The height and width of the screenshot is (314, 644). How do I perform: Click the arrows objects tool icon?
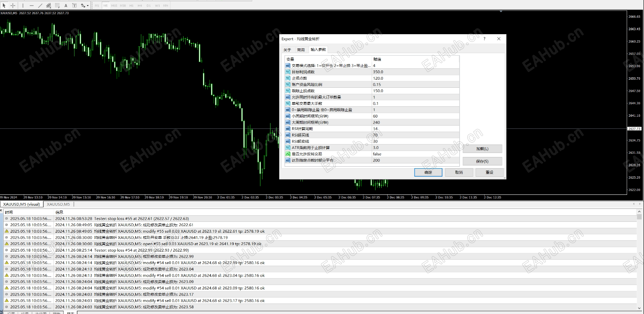pyautogui.click(x=83, y=5)
